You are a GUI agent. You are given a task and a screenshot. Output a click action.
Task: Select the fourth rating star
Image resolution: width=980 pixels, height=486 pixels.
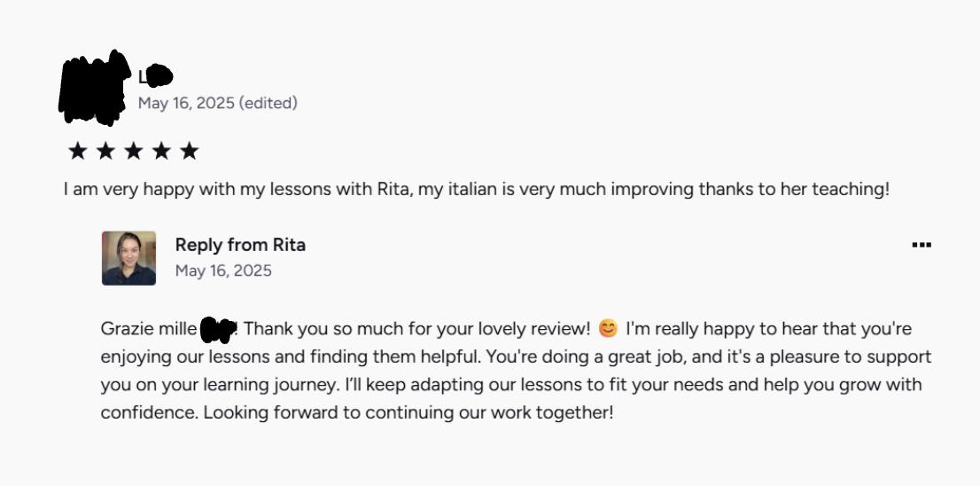[161, 151]
